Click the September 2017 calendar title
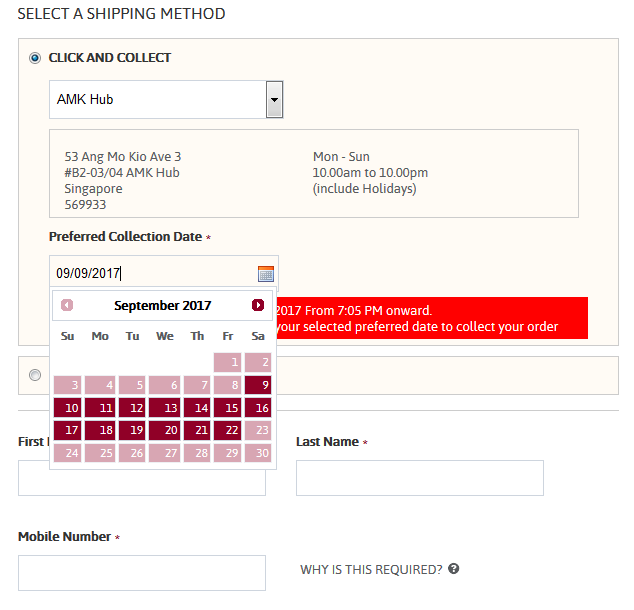This screenshot has height=610, width=634. tap(163, 306)
